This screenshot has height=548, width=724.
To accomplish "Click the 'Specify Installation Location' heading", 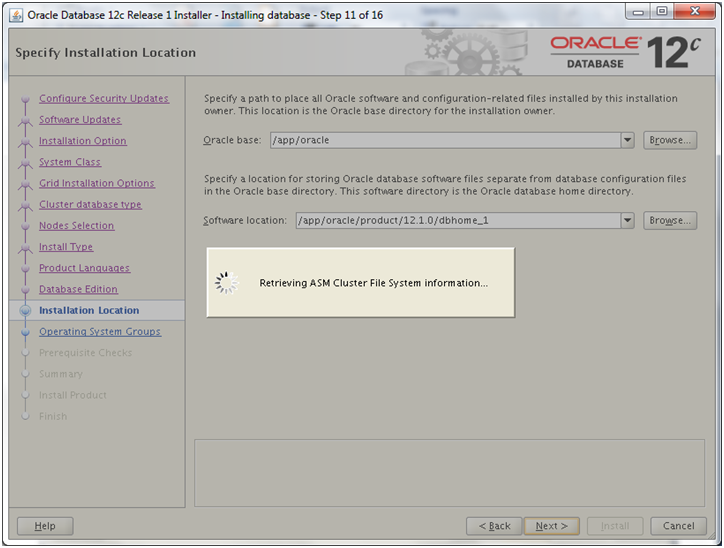I will (x=105, y=53).
